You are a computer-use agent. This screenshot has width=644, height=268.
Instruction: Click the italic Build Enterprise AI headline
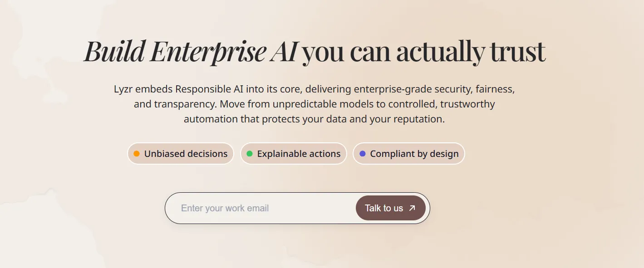pyautogui.click(x=191, y=51)
